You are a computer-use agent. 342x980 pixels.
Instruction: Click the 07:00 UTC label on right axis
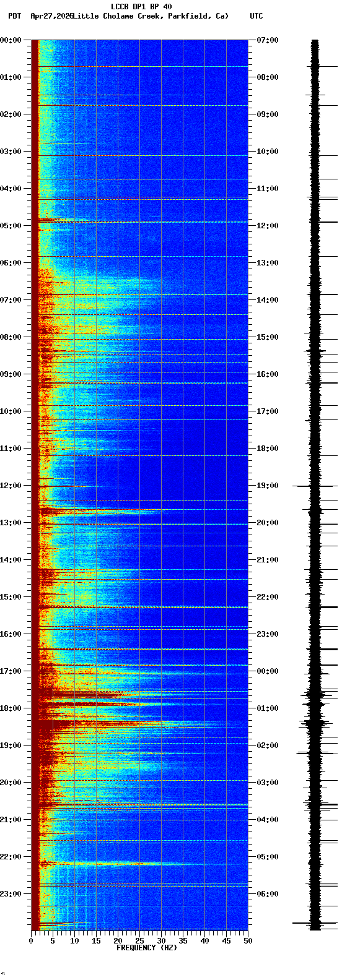coord(268,40)
